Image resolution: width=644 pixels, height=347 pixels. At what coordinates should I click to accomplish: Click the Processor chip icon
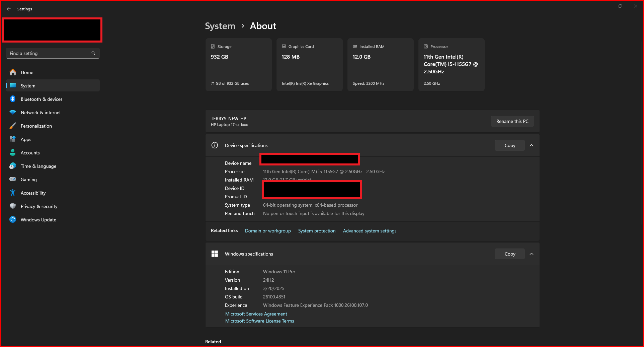coord(426,47)
